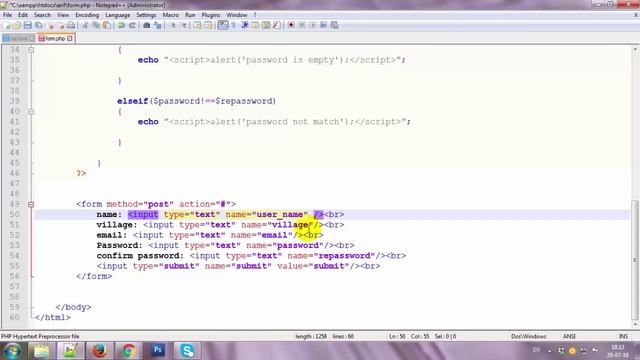640x360 pixels.
Task: Click the Close file toolbar icon
Action: click(x=51, y=25)
